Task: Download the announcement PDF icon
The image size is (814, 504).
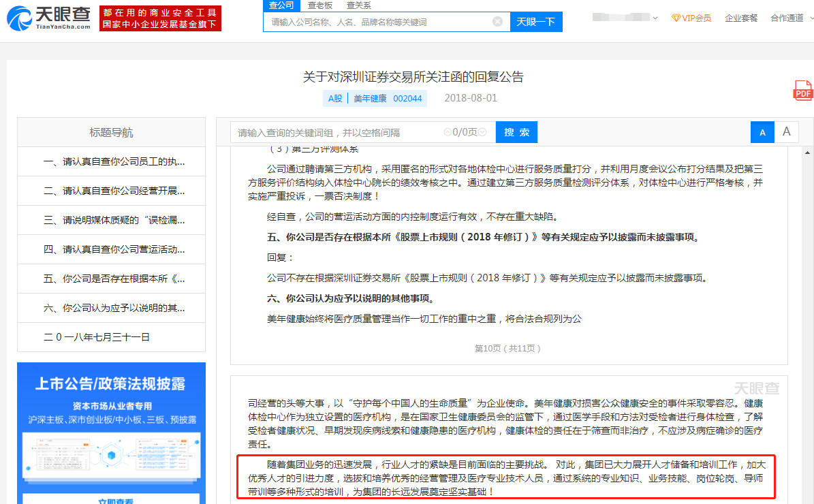Action: tap(802, 91)
